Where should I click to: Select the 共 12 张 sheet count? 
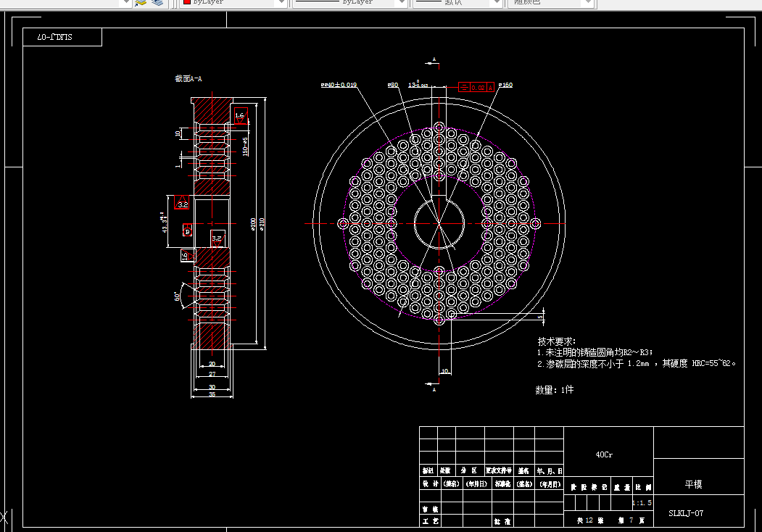590,520
